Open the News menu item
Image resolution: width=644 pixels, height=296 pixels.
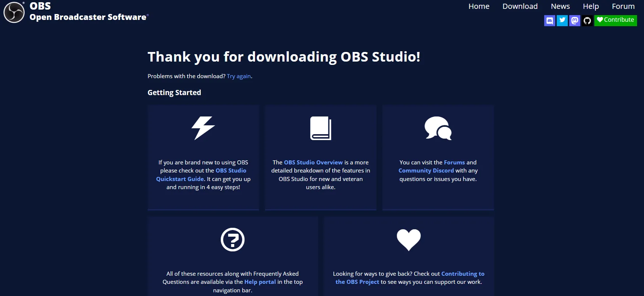(x=560, y=6)
